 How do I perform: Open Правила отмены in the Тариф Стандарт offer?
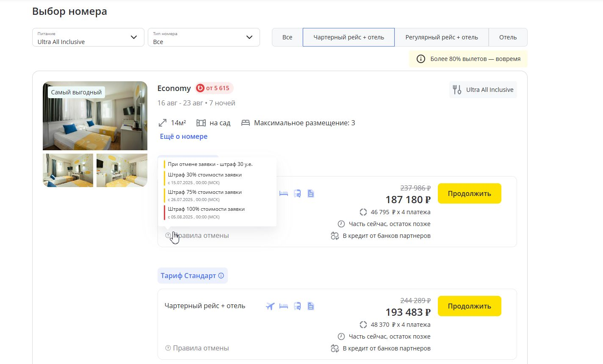click(201, 348)
